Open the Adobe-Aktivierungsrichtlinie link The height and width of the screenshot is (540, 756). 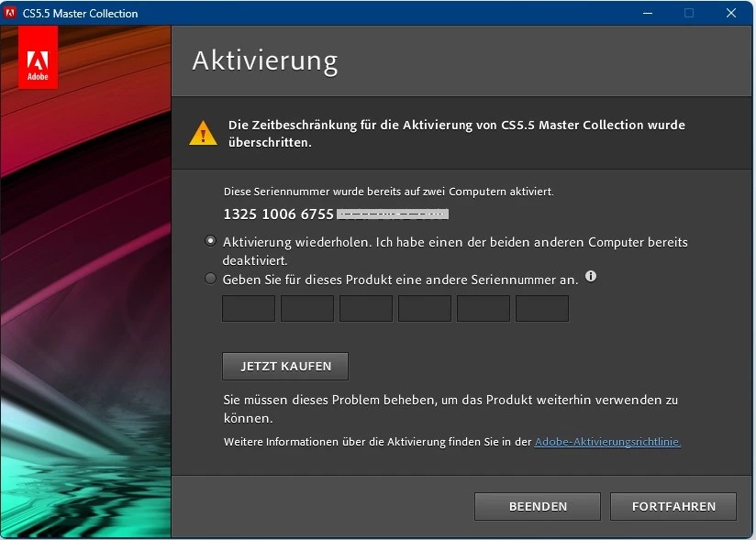click(607, 442)
